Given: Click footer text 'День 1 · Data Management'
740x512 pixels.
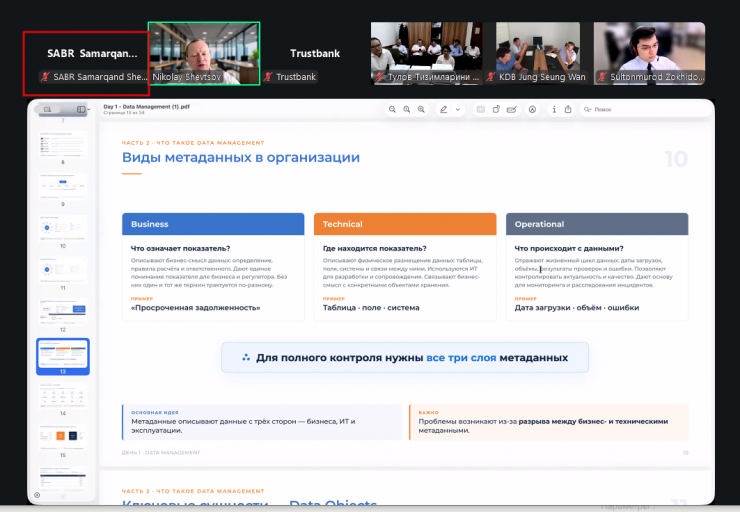Looking at the screenshot, I should (161, 453).
